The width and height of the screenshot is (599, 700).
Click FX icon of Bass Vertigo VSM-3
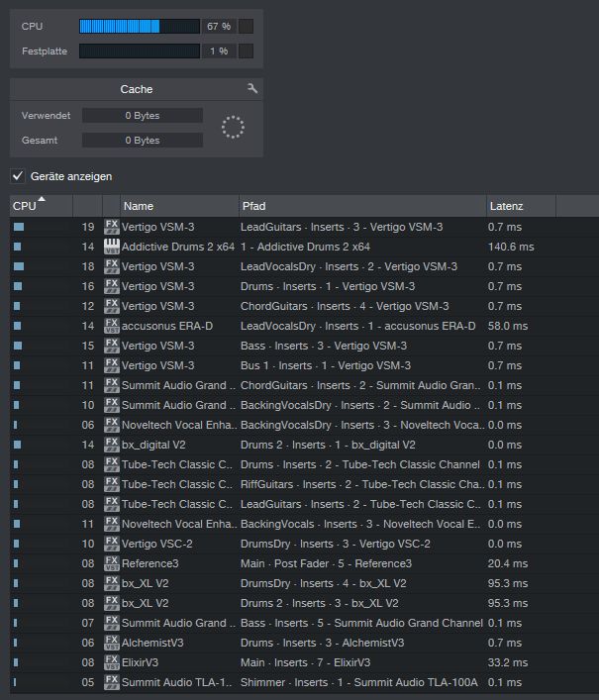tap(112, 346)
